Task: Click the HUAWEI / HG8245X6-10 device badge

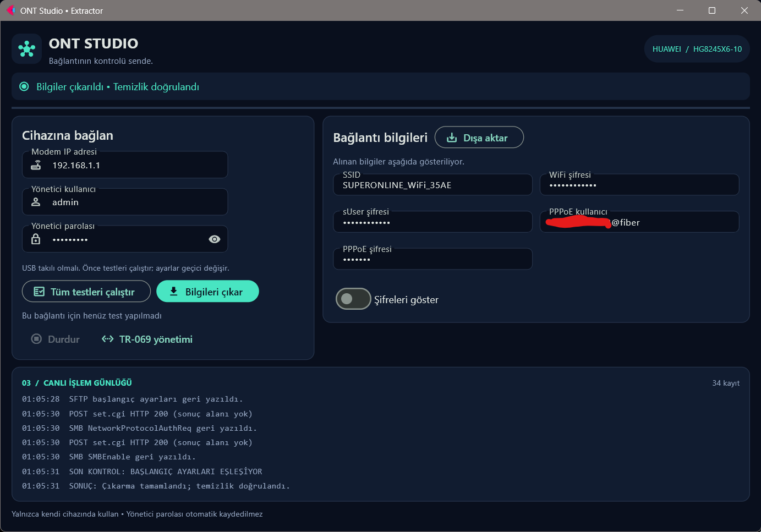Action: tap(697, 49)
